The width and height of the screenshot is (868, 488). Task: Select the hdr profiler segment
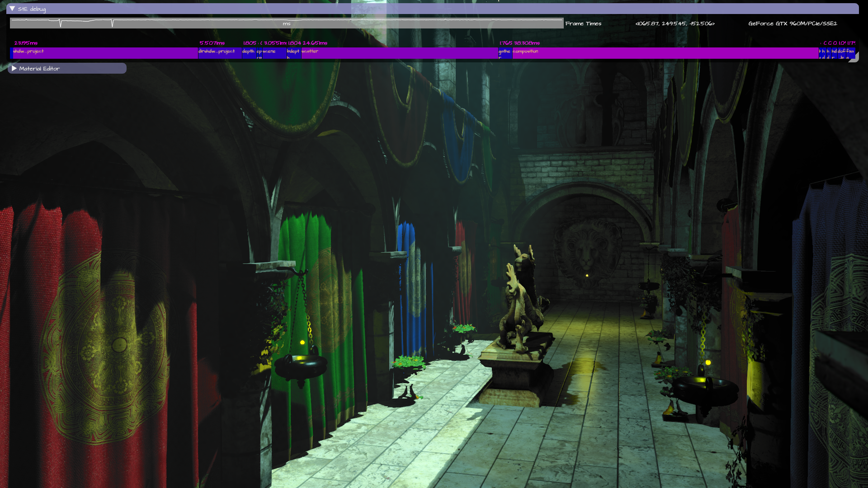click(x=835, y=53)
